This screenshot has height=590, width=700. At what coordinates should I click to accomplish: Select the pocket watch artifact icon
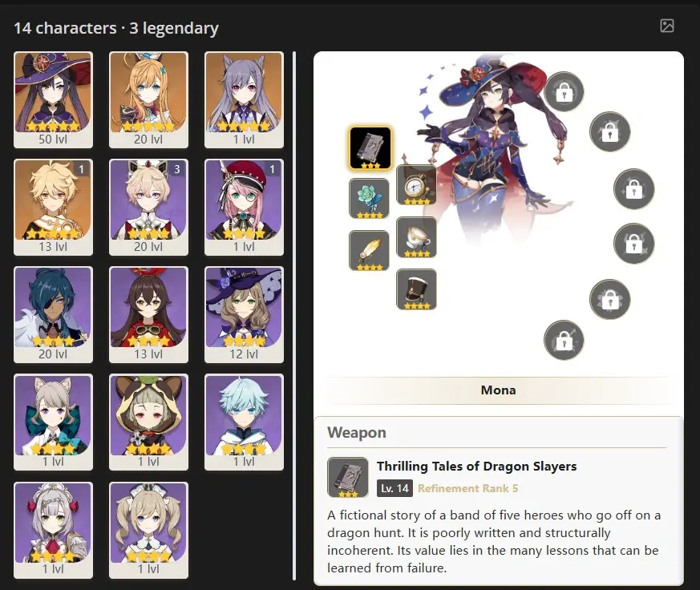pyautogui.click(x=416, y=185)
